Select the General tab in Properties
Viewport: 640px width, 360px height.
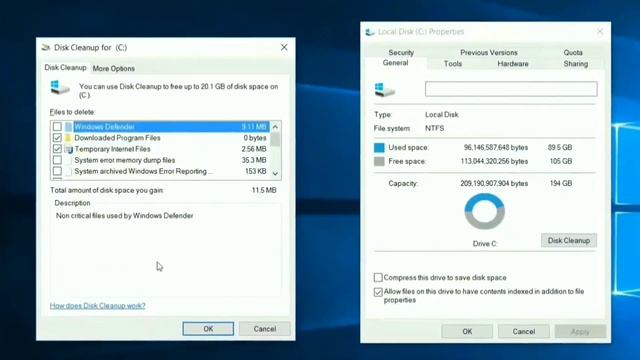click(396, 63)
